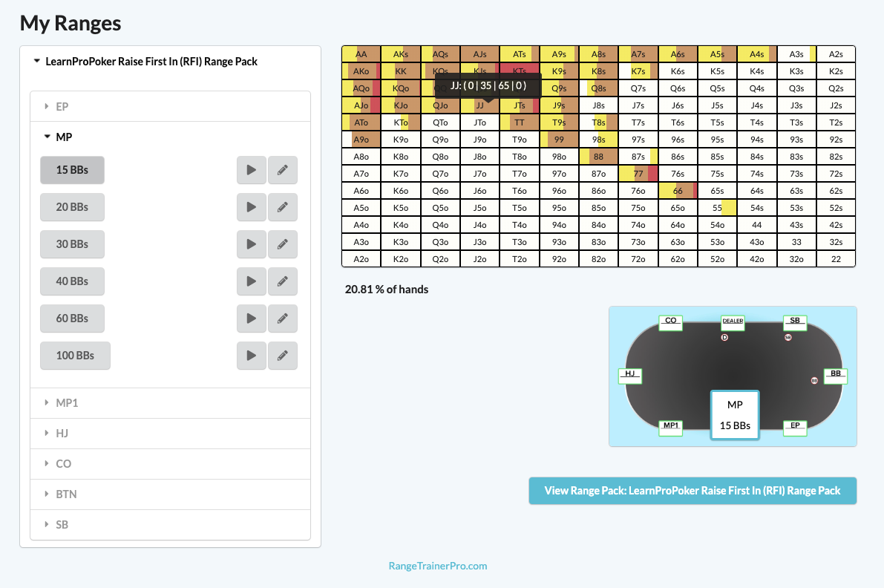
Task: Select the KTo cell in range grid
Action: [x=401, y=122]
